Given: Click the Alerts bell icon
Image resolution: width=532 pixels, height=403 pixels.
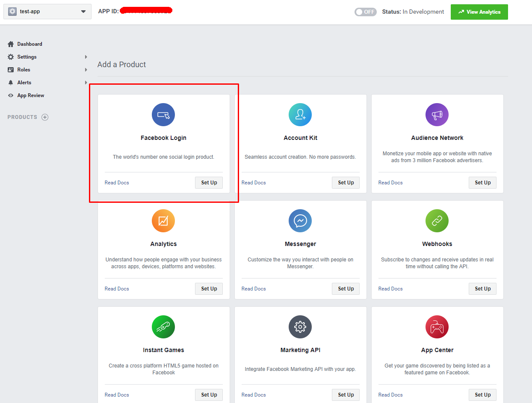Looking at the screenshot, I should [11, 83].
